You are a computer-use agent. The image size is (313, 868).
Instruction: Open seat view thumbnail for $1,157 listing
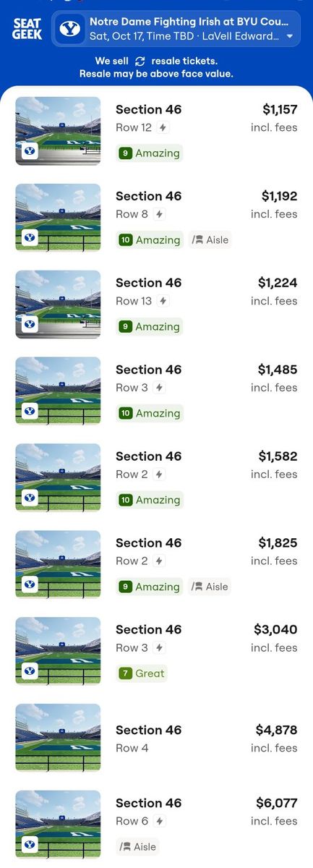(x=59, y=131)
